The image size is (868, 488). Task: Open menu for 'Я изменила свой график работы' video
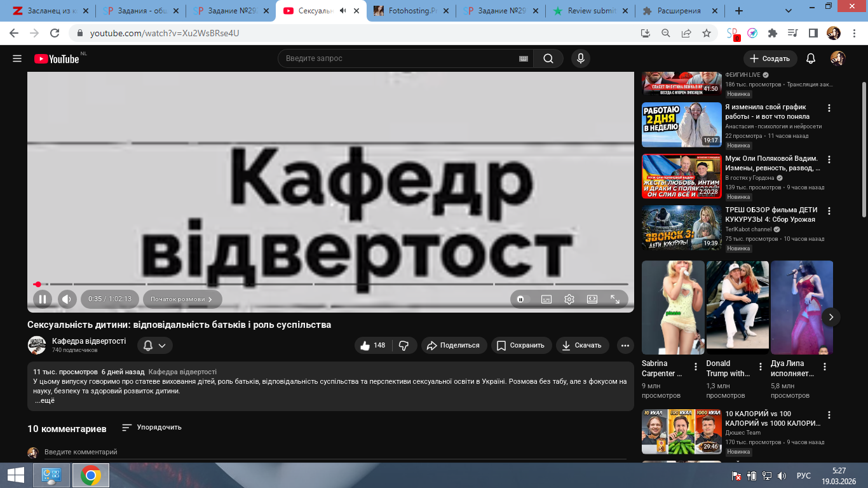[x=829, y=108]
